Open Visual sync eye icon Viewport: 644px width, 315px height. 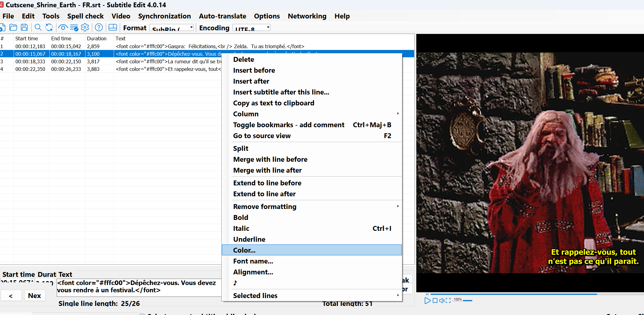pyautogui.click(x=63, y=28)
